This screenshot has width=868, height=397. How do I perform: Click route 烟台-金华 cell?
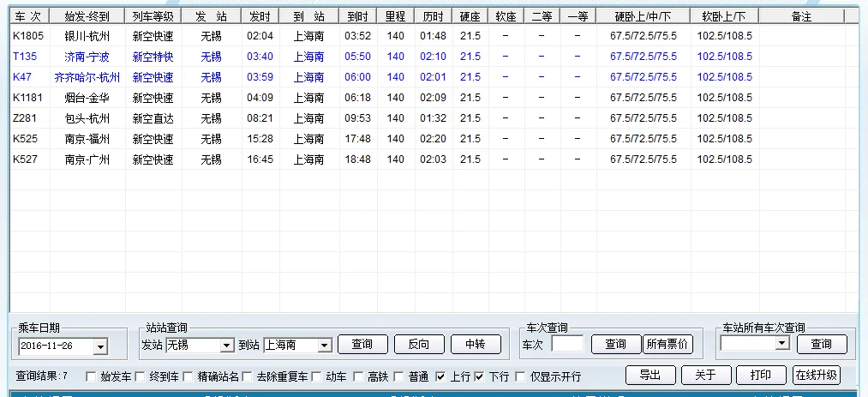87,98
